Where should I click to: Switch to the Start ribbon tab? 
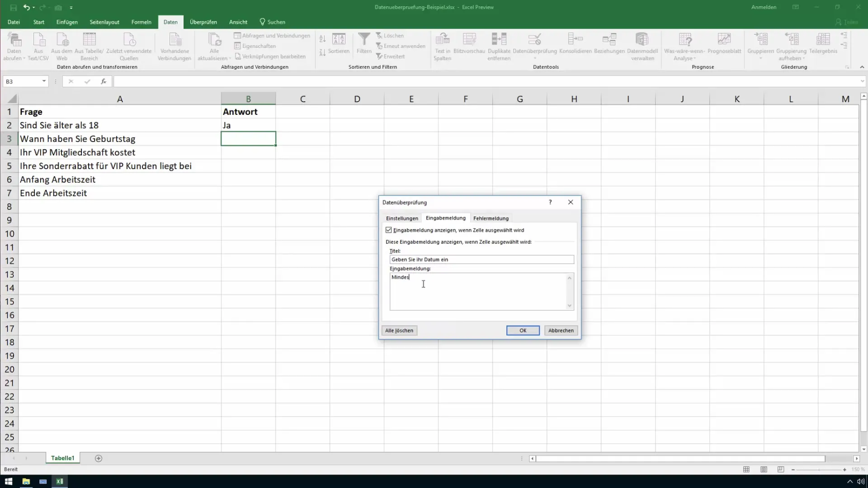tap(39, 22)
